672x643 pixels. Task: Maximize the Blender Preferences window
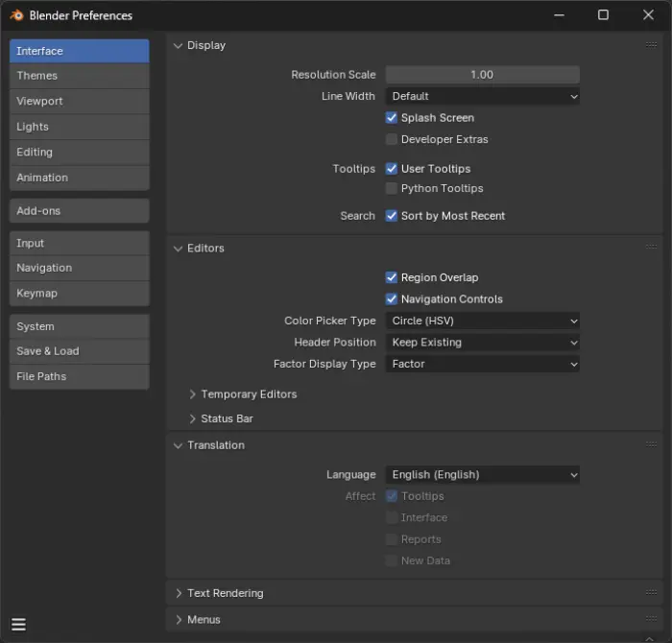[x=603, y=15]
